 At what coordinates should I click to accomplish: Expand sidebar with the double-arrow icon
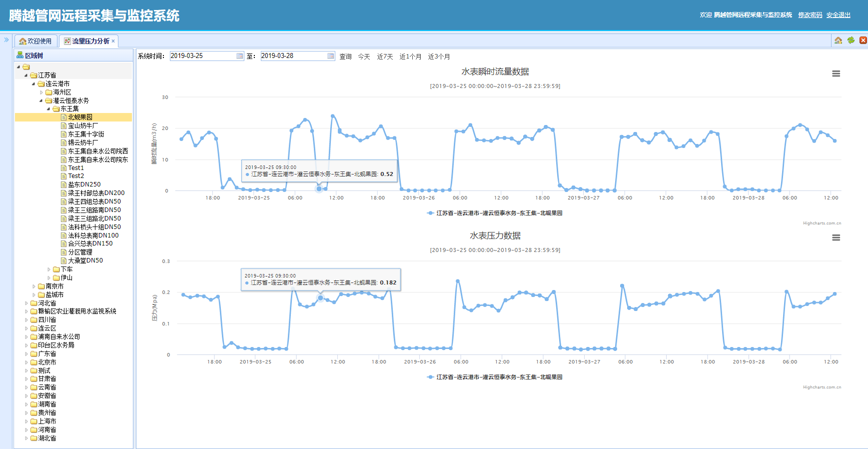[x=6, y=40]
